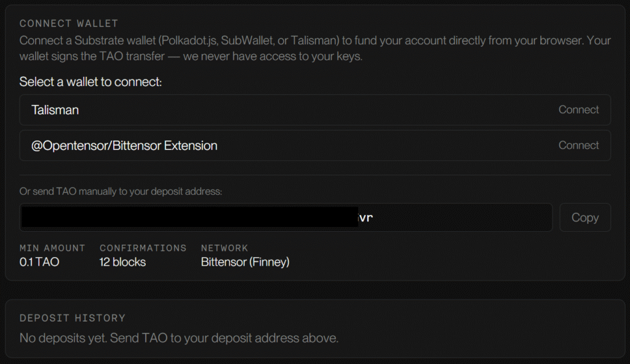The width and height of the screenshot is (630, 364).
Task: Click the CONNECT WALLET heading
Action: pyautogui.click(x=69, y=23)
